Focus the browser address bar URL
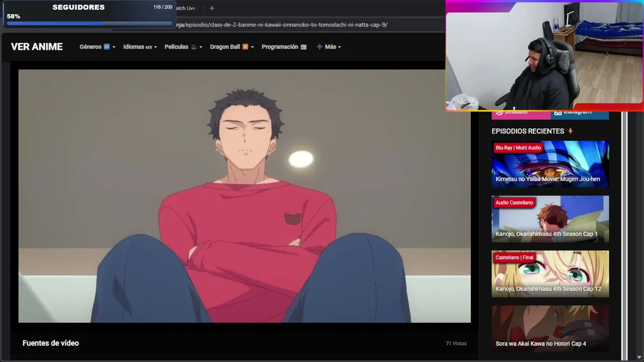644x362 pixels. 282,25
